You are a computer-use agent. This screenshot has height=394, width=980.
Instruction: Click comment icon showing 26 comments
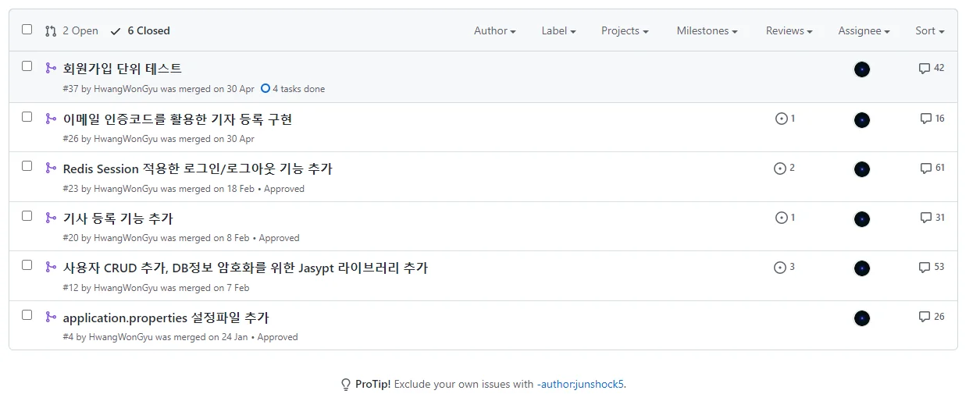click(x=925, y=317)
